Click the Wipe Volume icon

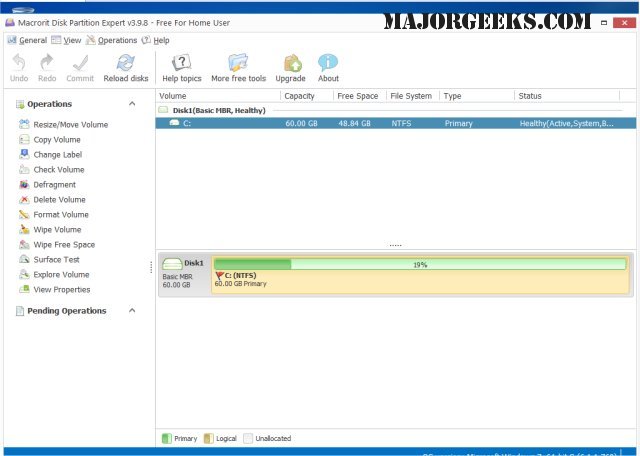point(24,229)
